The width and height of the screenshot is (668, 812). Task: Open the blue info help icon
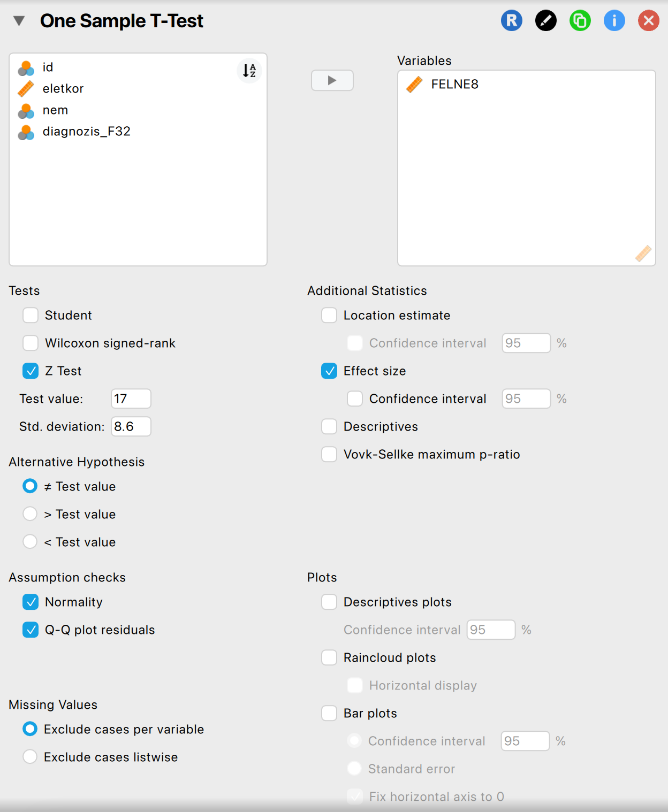point(614,21)
